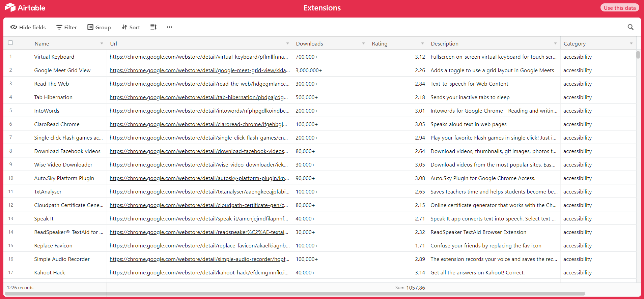Viewport: 644px width, 299px height.
Task: Toggle the select-all checkbox in header
Action: coord(10,43)
